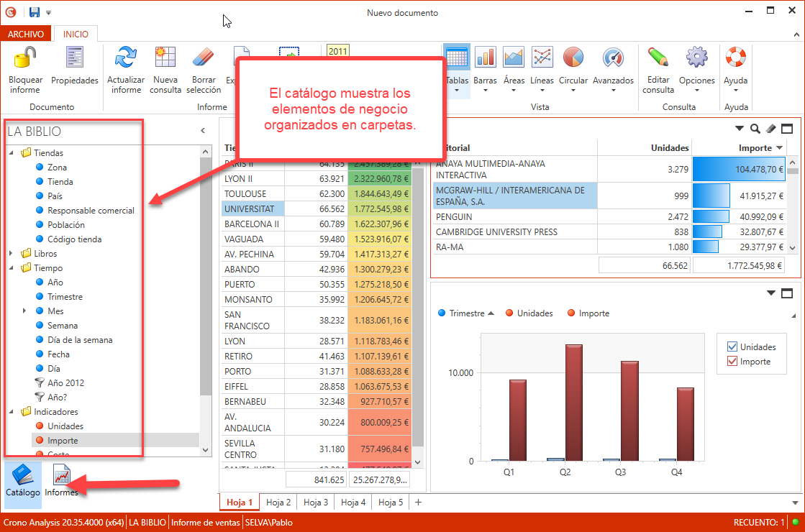
Task: Add a new sheet with plus button
Action: pos(418,503)
